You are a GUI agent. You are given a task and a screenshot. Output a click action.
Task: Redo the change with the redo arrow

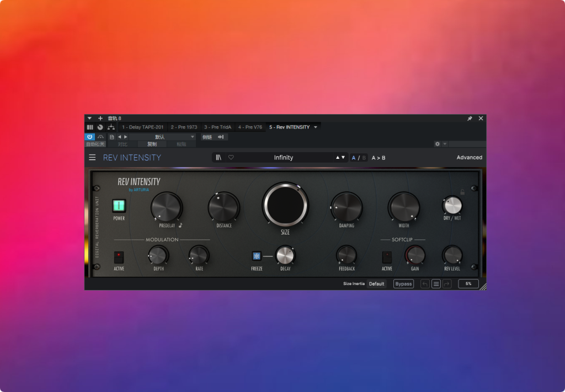(447, 284)
